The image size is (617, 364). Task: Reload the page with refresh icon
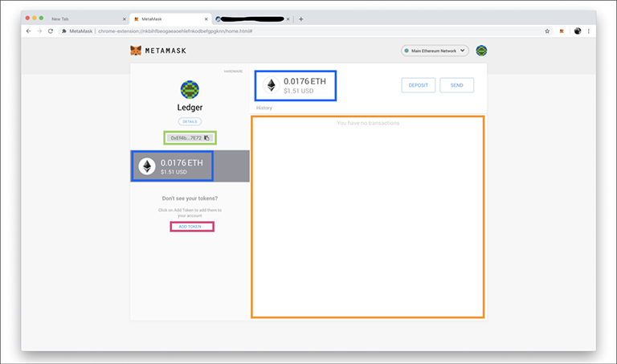(x=51, y=31)
